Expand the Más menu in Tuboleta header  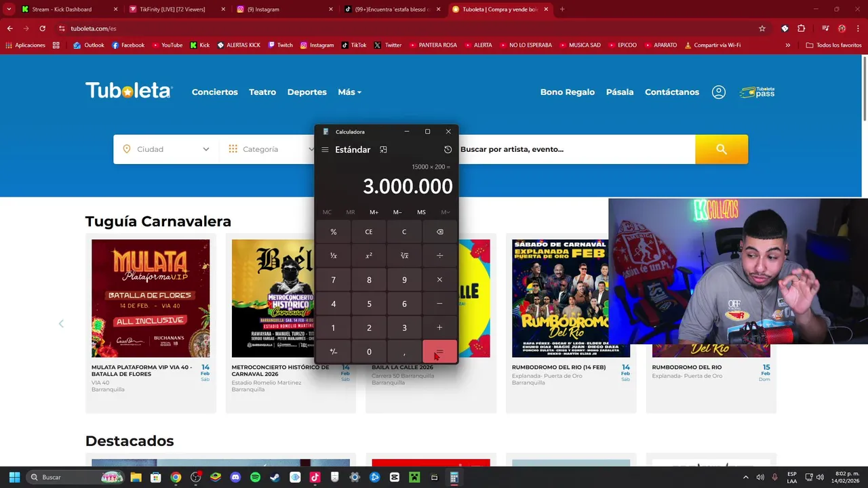[x=350, y=92]
